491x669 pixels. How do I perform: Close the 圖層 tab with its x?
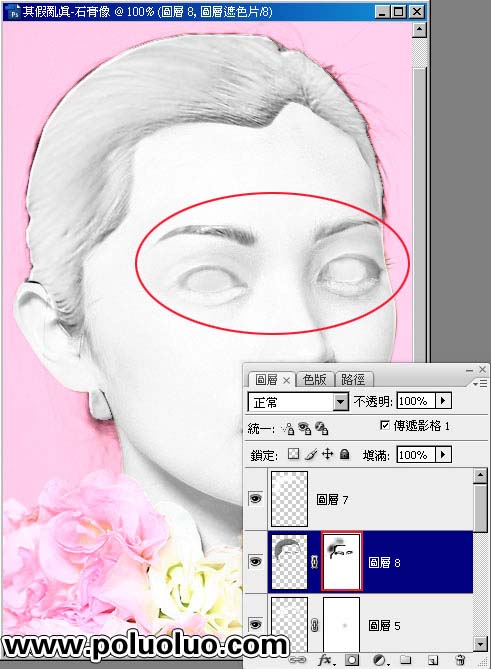click(287, 380)
